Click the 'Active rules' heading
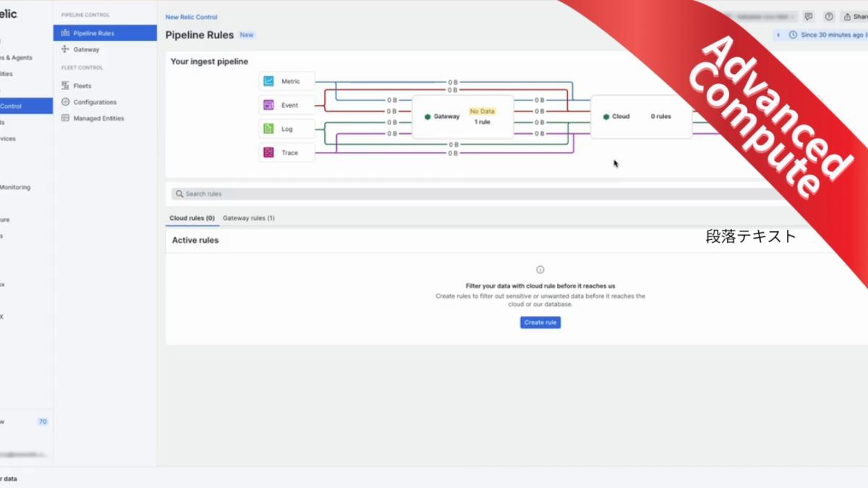Screen dimensions: 868x488 tap(195, 240)
